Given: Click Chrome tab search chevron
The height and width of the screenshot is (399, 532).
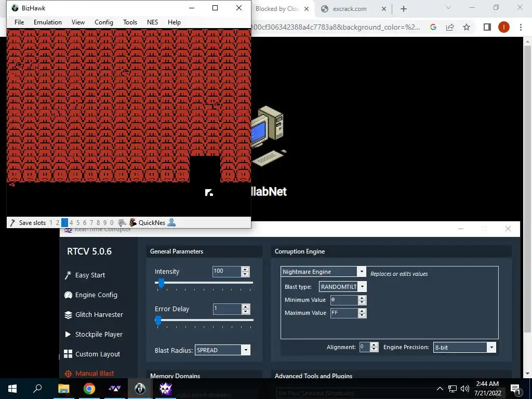Looking at the screenshot, I should [448, 7].
